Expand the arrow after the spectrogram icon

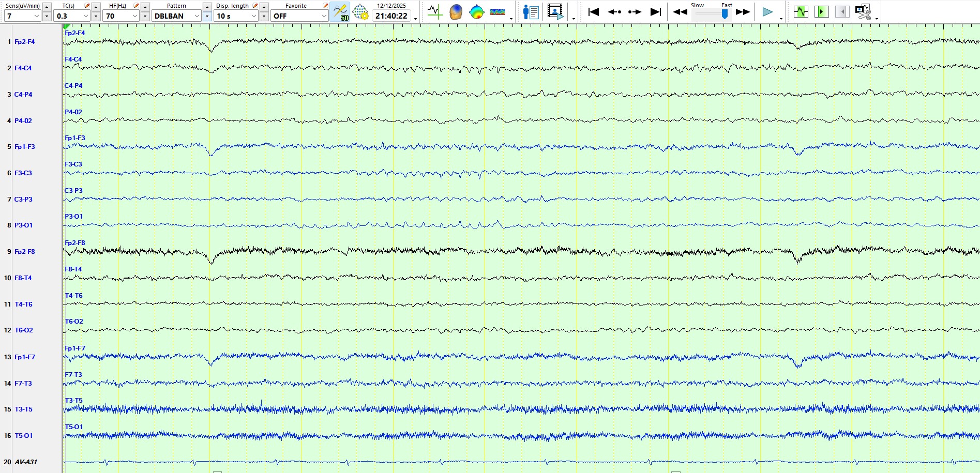(511, 19)
